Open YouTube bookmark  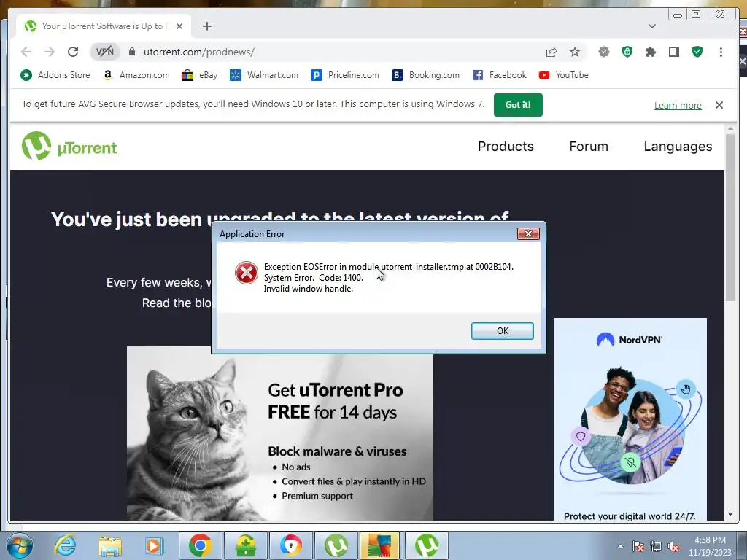564,75
